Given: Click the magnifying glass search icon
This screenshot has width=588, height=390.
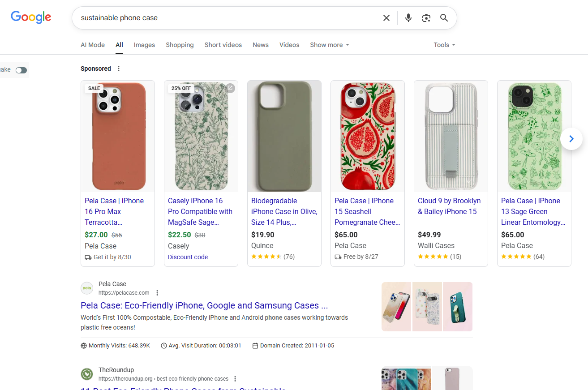Looking at the screenshot, I should pyautogui.click(x=444, y=18).
